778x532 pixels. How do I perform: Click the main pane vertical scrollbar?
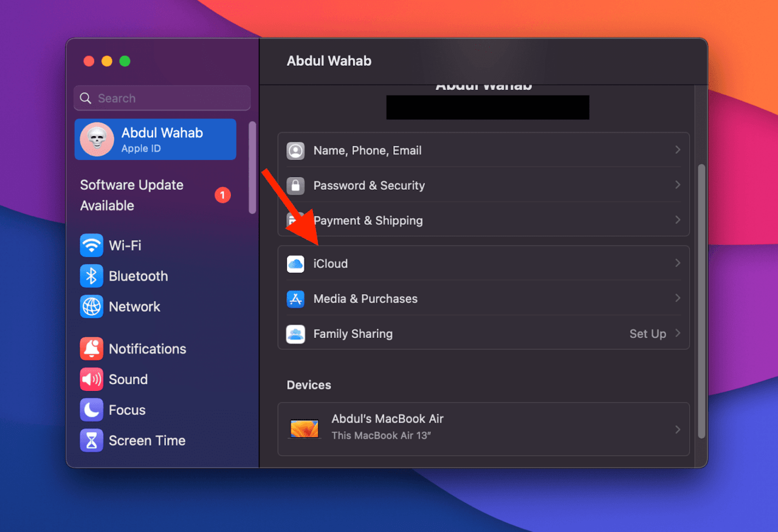[x=701, y=301]
